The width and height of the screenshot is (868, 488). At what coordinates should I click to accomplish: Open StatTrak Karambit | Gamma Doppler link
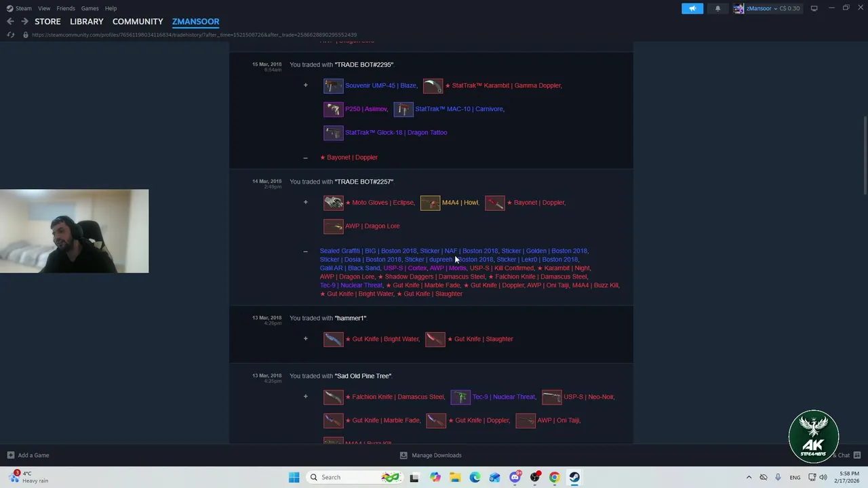503,85
